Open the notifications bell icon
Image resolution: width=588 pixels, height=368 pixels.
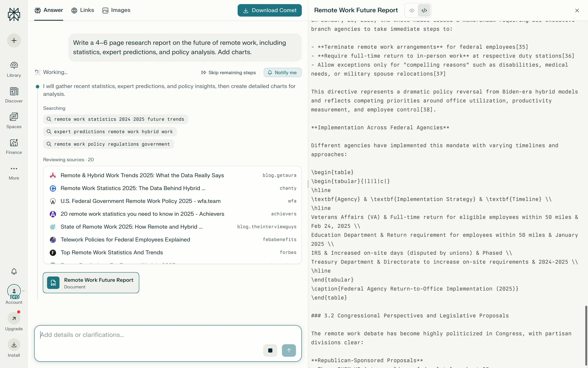[14, 271]
